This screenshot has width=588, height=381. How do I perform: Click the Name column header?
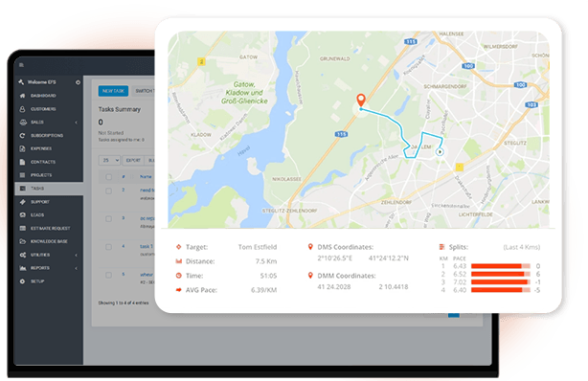(x=146, y=177)
